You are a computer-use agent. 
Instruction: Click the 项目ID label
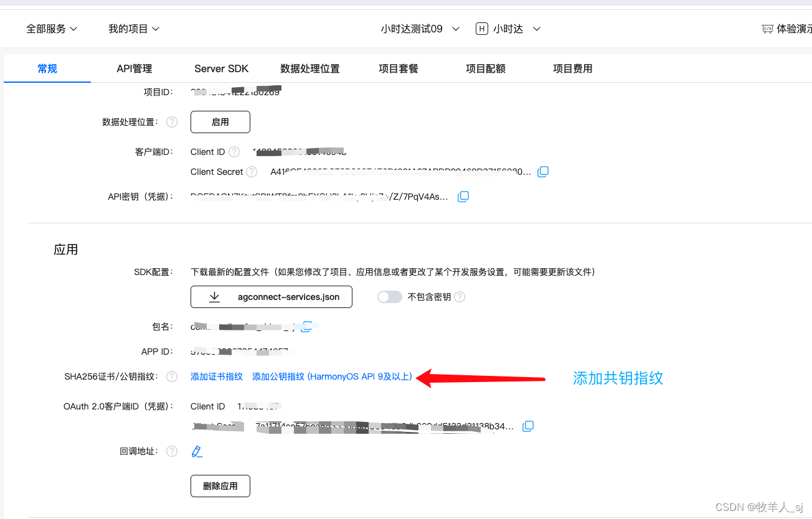pyautogui.click(x=158, y=92)
